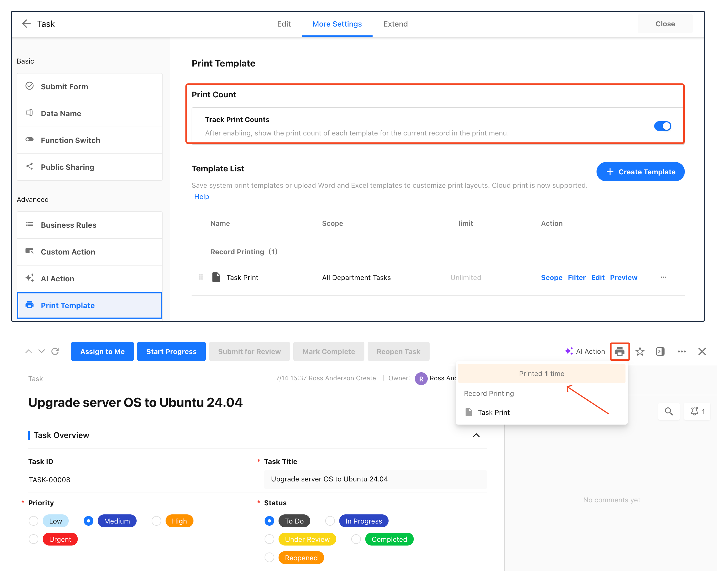This screenshot has height=582, width=728.
Task: Close the task record with X
Action: pyautogui.click(x=702, y=351)
